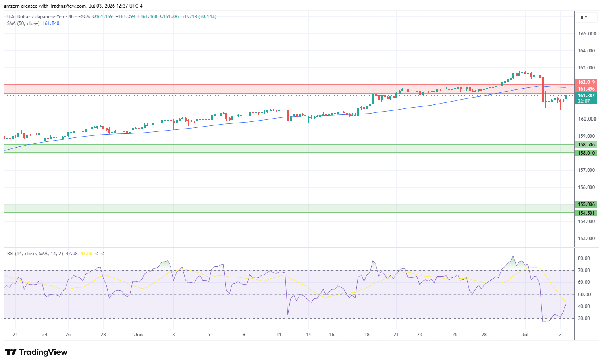This screenshot has width=603, height=364.
Task: Click the 153.000 price axis label
Action: tap(587, 239)
